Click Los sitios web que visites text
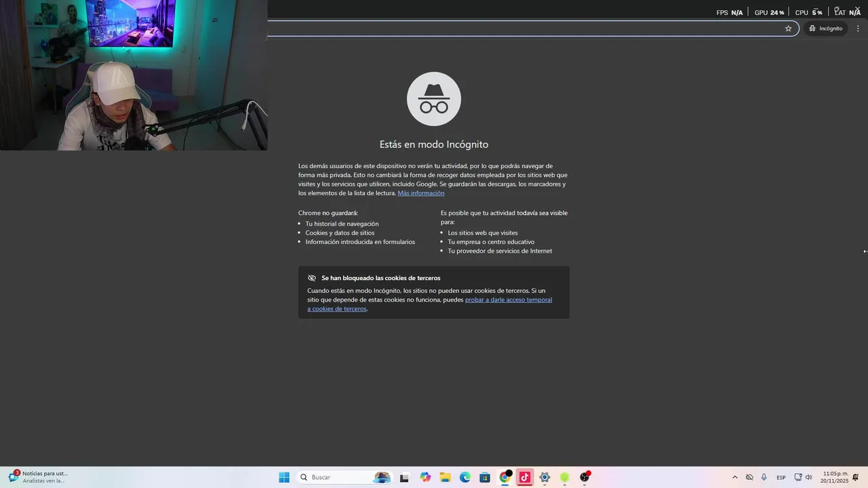 pos(483,232)
